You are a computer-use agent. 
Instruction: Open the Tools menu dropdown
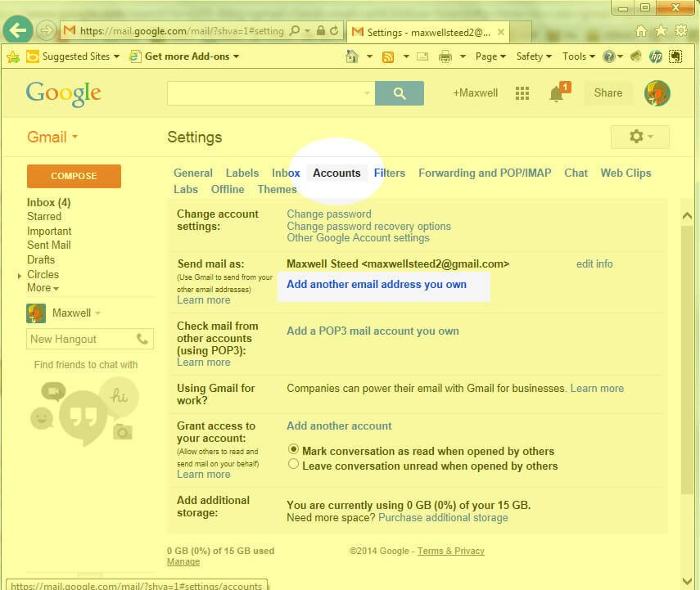[579, 56]
